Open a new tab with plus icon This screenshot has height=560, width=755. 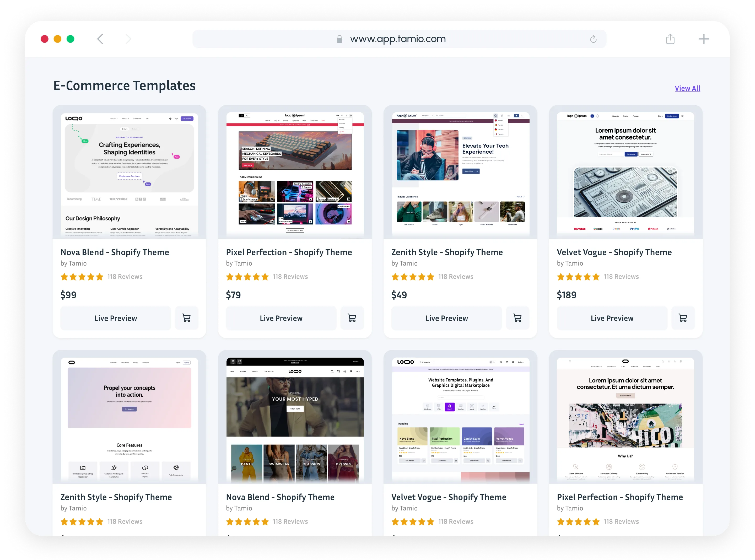point(704,39)
